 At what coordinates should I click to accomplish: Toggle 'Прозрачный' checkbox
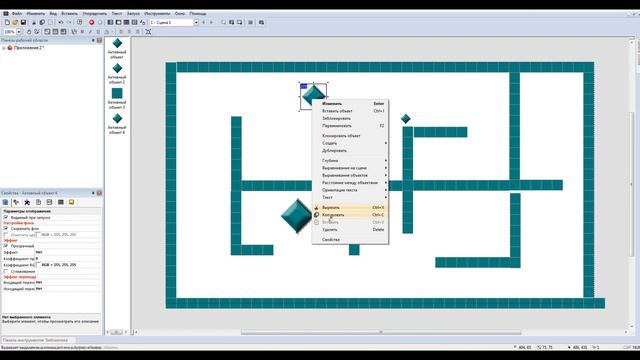pos(6,246)
